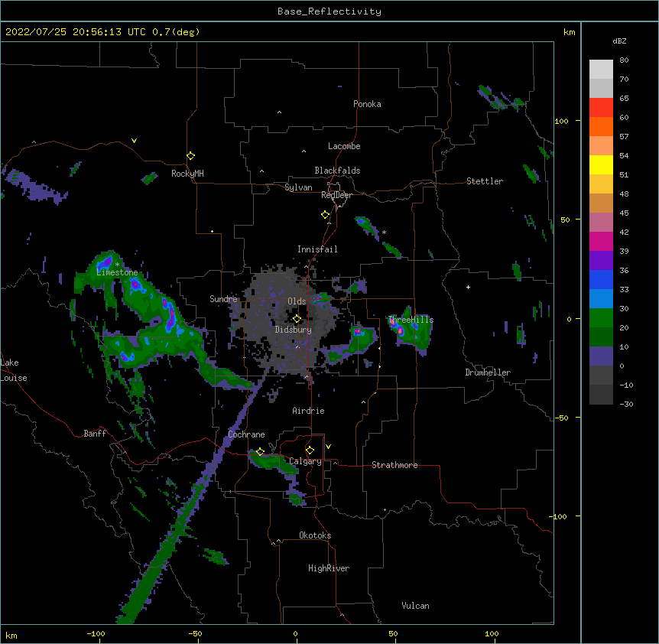This screenshot has width=659, height=644.
Task: Click the Calgary city label
Action: click(305, 461)
